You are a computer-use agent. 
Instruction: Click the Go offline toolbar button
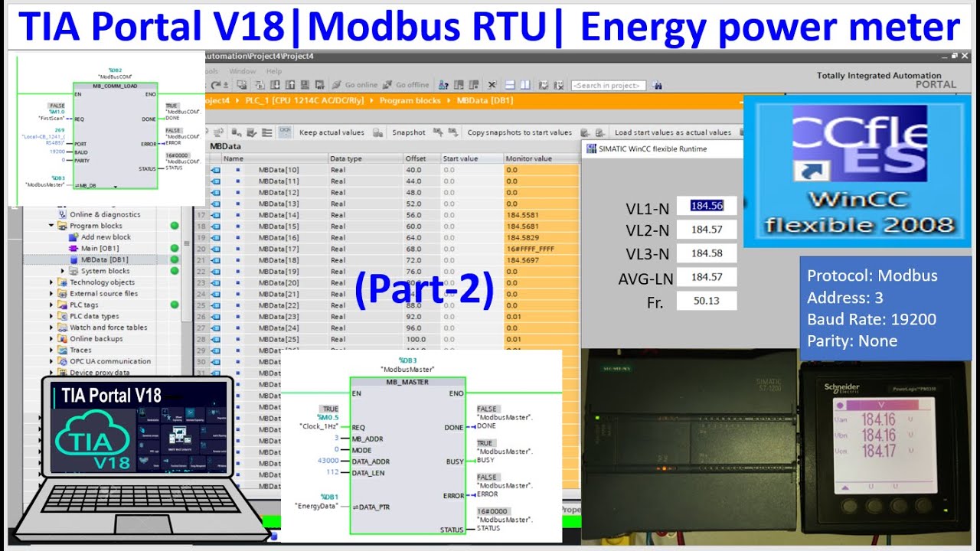[x=407, y=85]
